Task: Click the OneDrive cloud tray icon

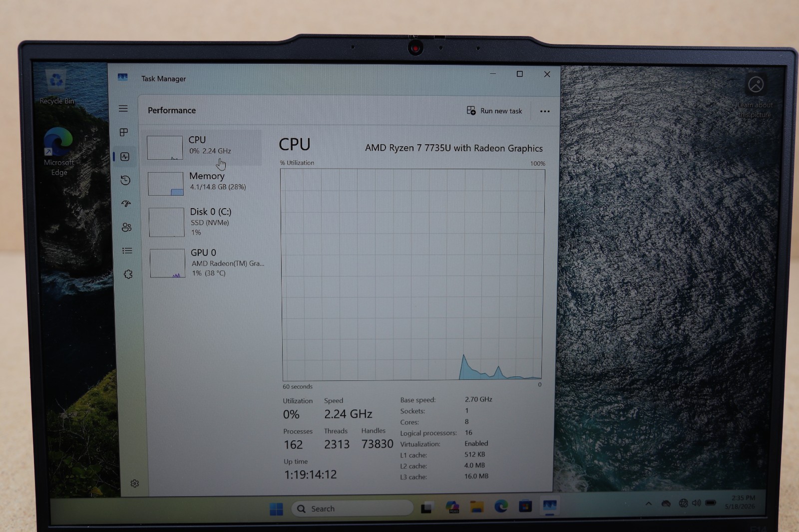Action: click(666, 504)
